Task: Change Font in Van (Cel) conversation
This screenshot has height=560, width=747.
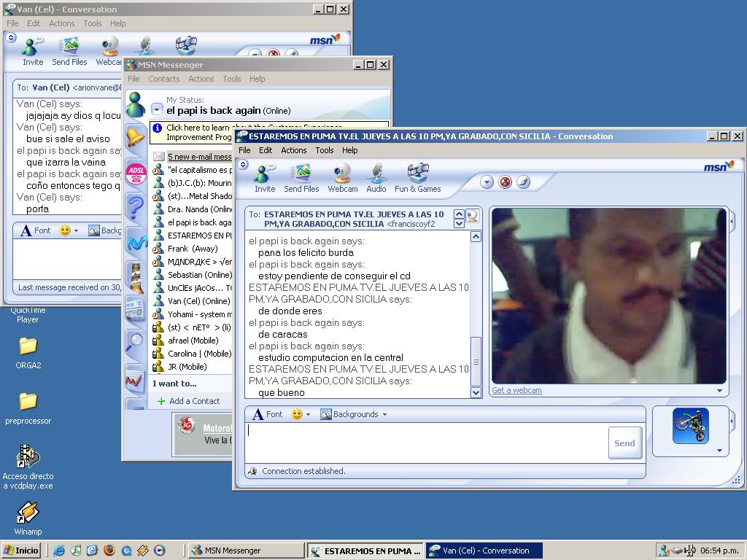Action: tap(36, 230)
